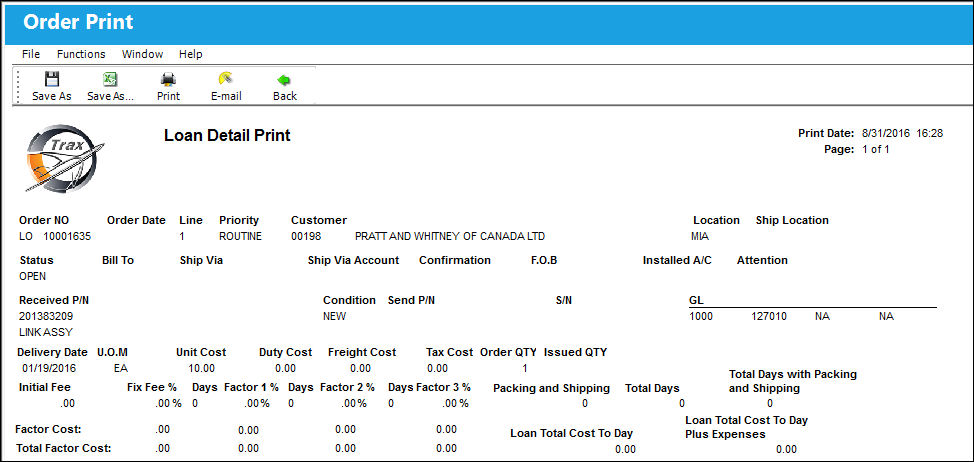Click the Factor Cost: row label
Viewport: 974px width, 462px height.
48,429
